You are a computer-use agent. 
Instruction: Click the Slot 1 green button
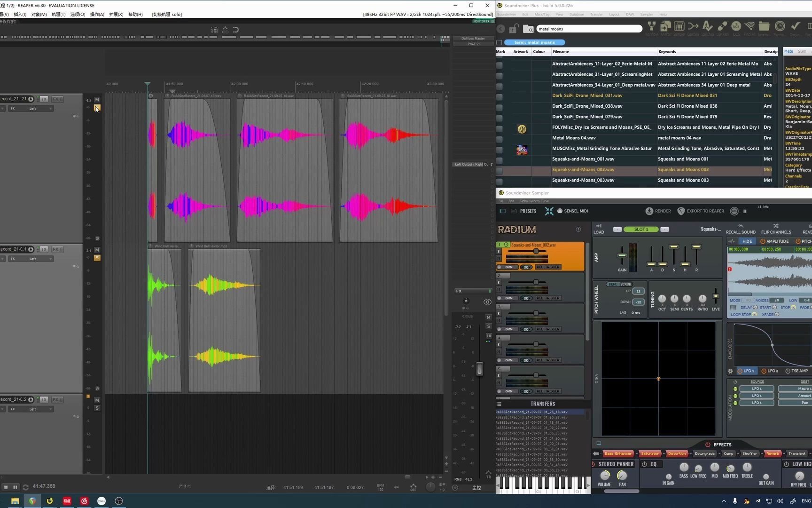[x=641, y=230]
